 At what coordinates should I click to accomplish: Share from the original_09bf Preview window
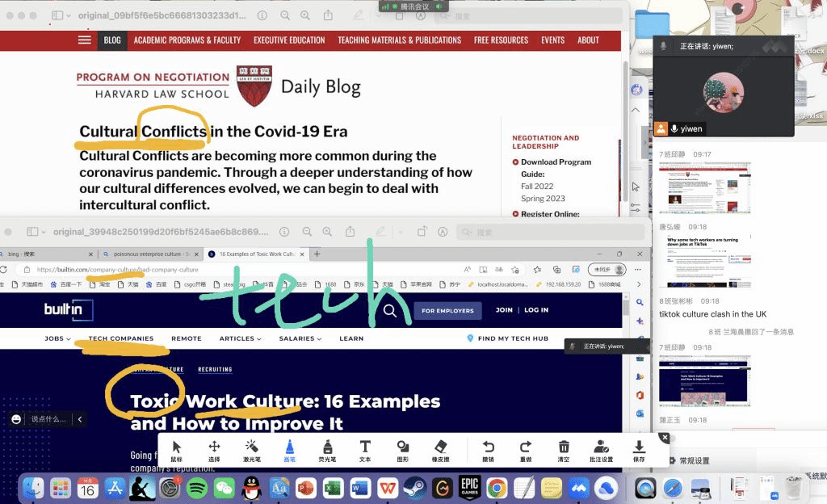click(x=328, y=16)
